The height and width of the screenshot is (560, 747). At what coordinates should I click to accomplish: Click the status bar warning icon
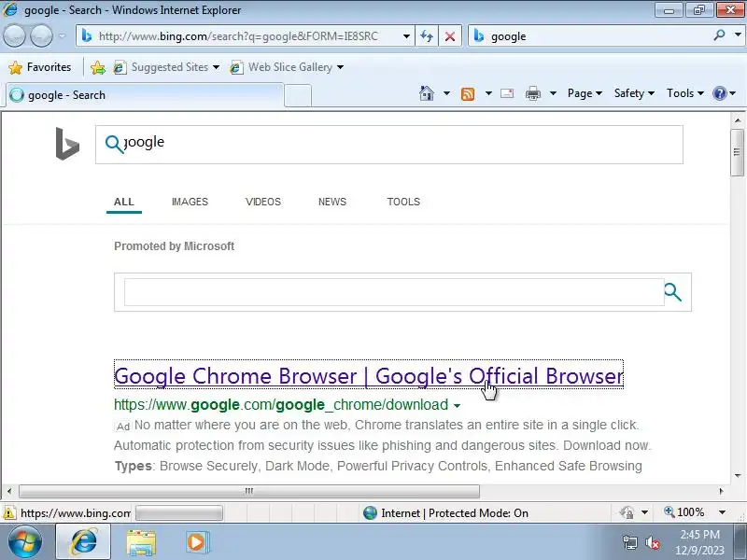(x=9, y=512)
